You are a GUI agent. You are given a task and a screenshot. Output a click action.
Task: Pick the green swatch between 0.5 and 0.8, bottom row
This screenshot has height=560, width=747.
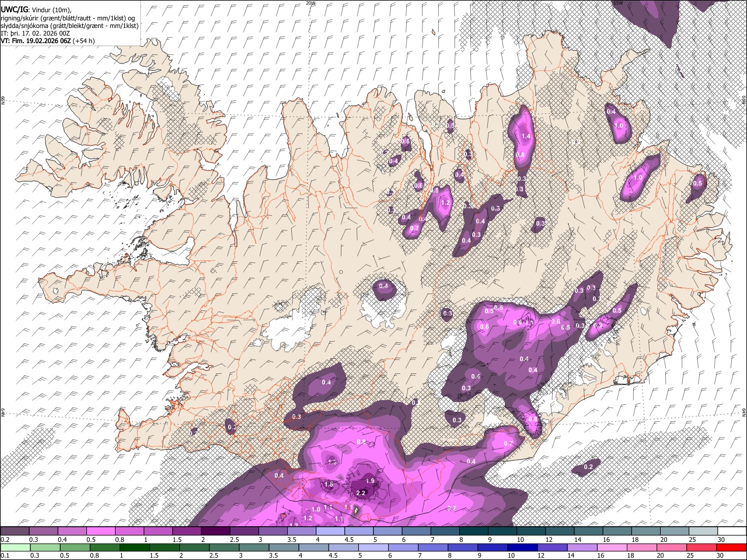tap(75, 548)
